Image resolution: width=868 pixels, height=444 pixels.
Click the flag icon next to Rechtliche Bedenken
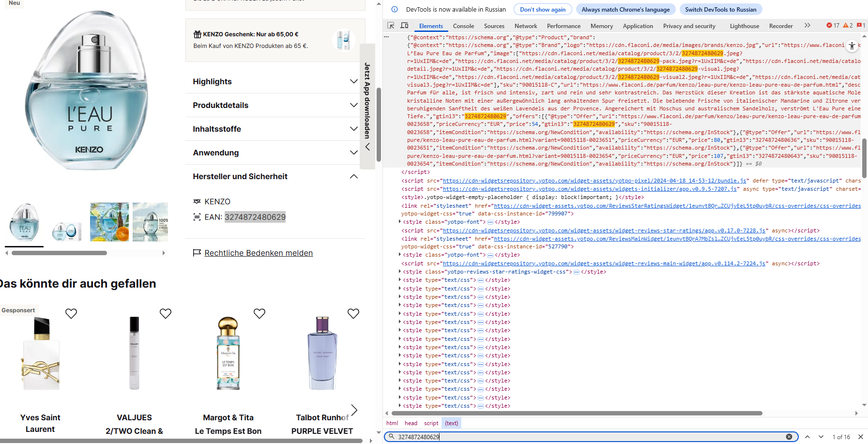[x=197, y=253]
